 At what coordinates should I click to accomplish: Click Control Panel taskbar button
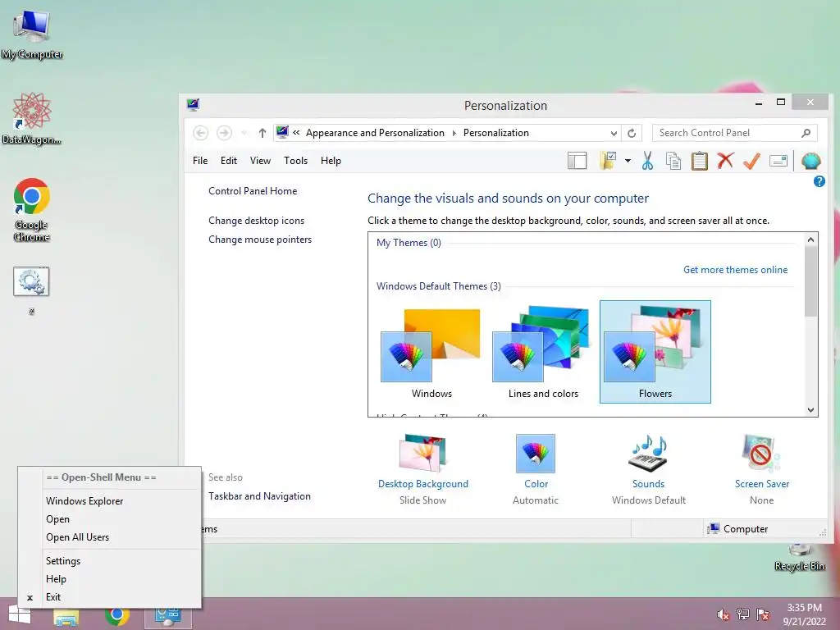click(167, 617)
